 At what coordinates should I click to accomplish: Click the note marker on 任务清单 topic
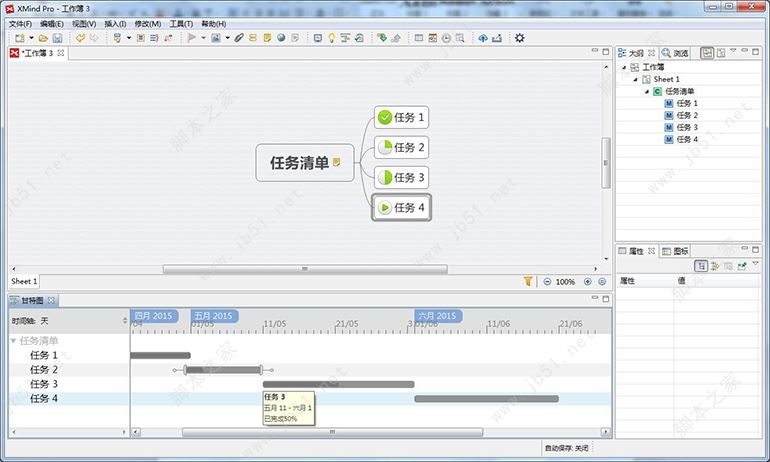(336, 162)
